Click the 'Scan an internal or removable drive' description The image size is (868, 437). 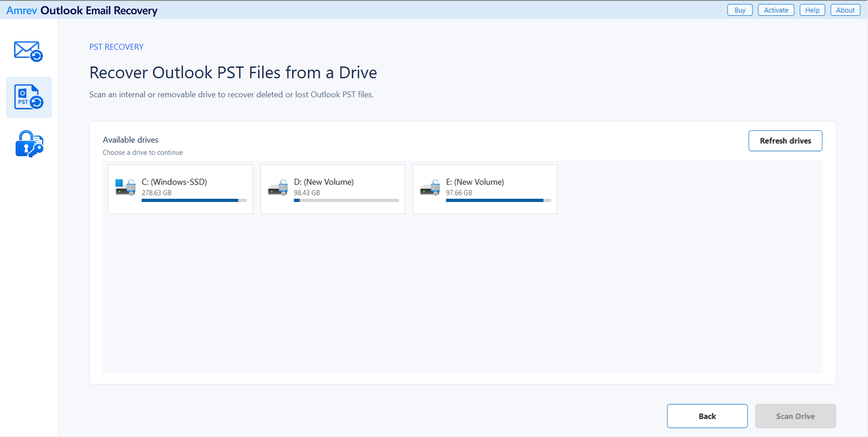pyautogui.click(x=232, y=94)
